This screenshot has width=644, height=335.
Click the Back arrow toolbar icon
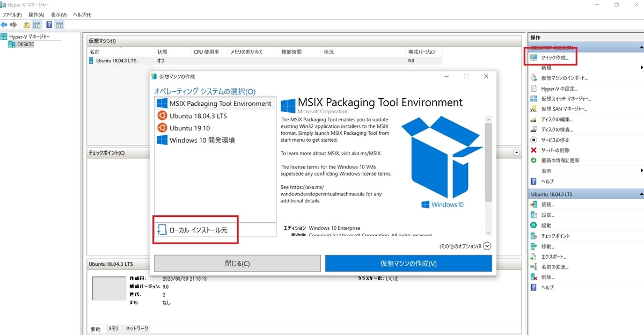click(4, 25)
